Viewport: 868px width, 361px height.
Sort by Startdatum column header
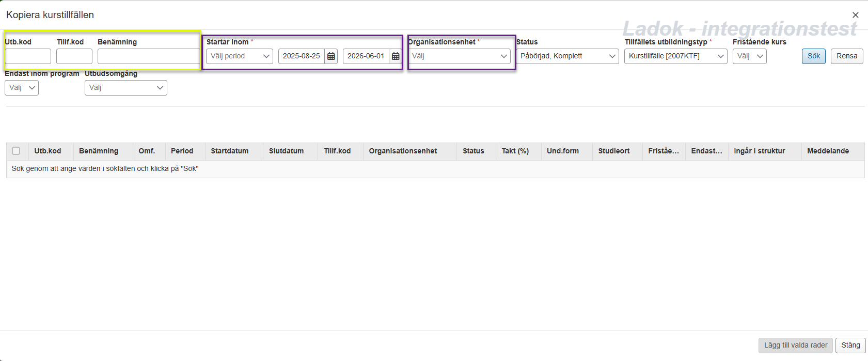coord(229,151)
